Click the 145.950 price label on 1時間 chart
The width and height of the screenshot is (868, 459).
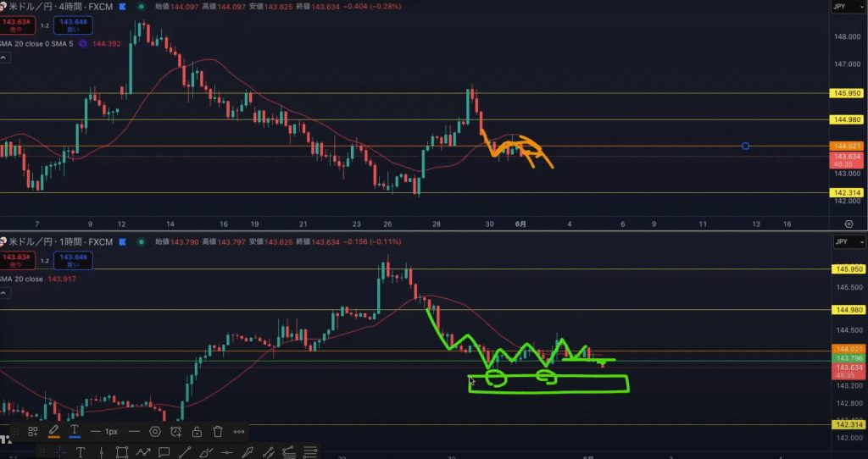[x=848, y=269]
